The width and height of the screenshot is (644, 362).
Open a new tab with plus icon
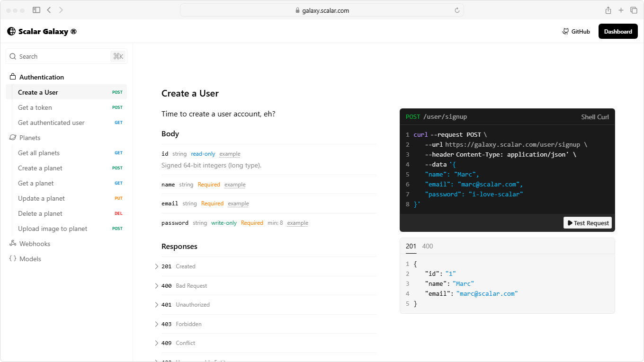621,10
